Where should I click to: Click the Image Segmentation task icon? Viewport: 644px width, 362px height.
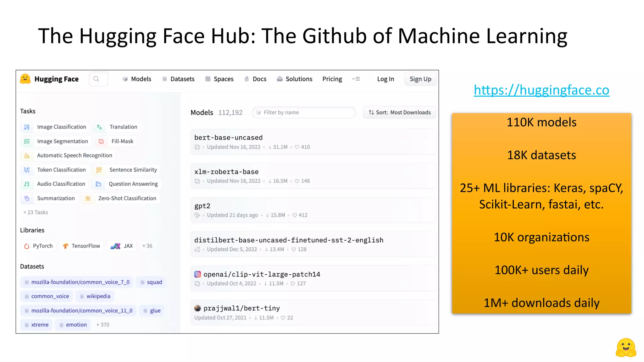[27, 141]
